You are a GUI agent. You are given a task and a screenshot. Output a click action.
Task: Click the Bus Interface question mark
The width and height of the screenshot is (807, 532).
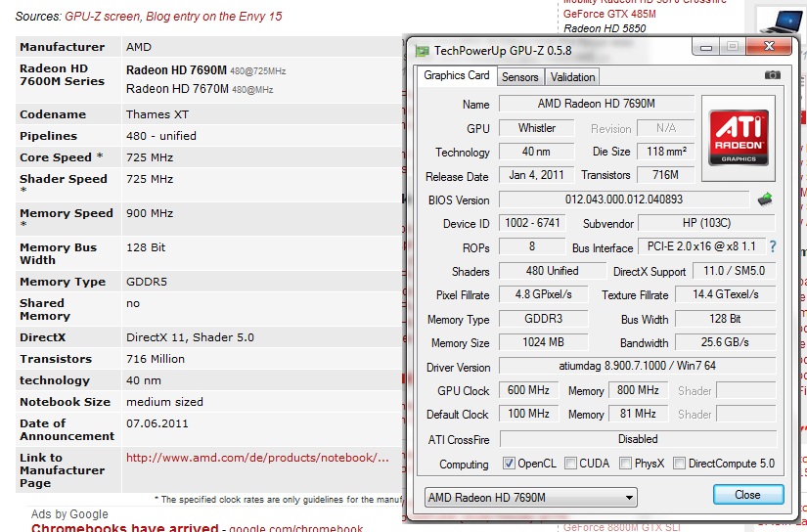click(773, 247)
